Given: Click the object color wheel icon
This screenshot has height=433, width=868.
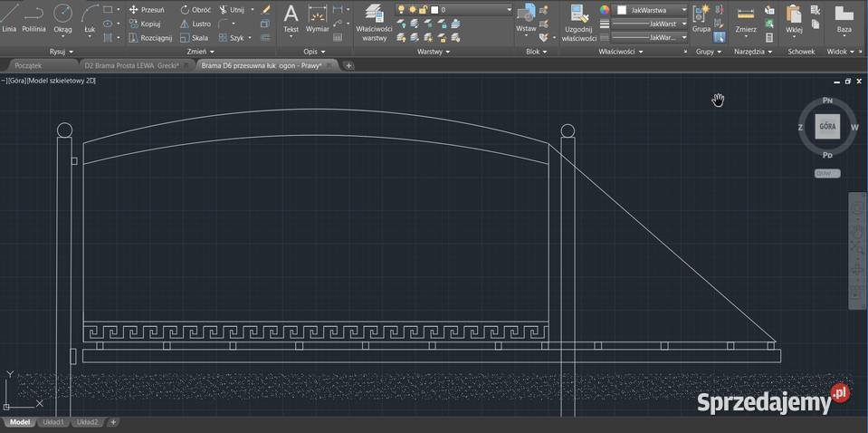Looking at the screenshot, I should [x=605, y=10].
